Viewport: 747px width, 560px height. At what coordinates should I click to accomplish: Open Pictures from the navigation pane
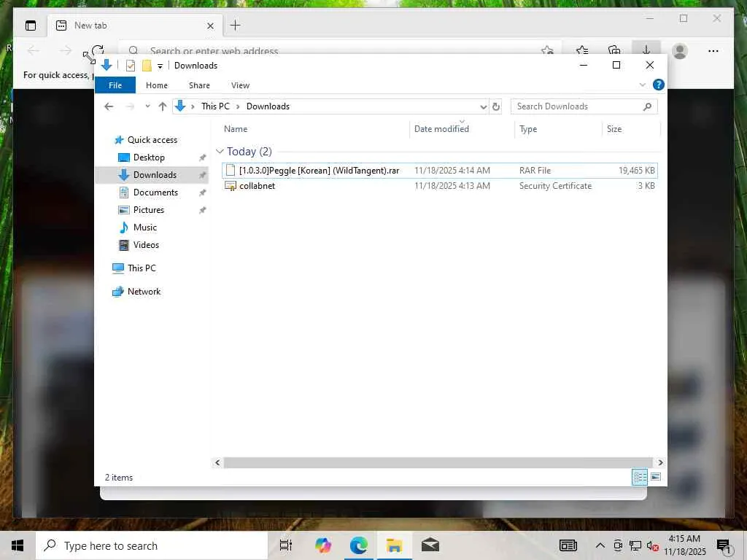[x=148, y=210]
